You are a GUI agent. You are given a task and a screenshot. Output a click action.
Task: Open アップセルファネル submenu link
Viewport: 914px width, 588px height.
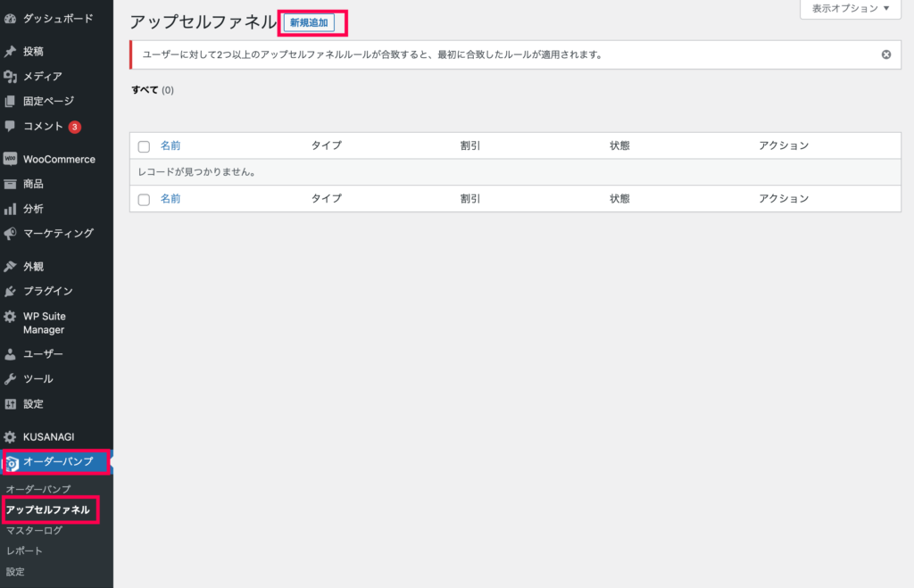[48, 509]
